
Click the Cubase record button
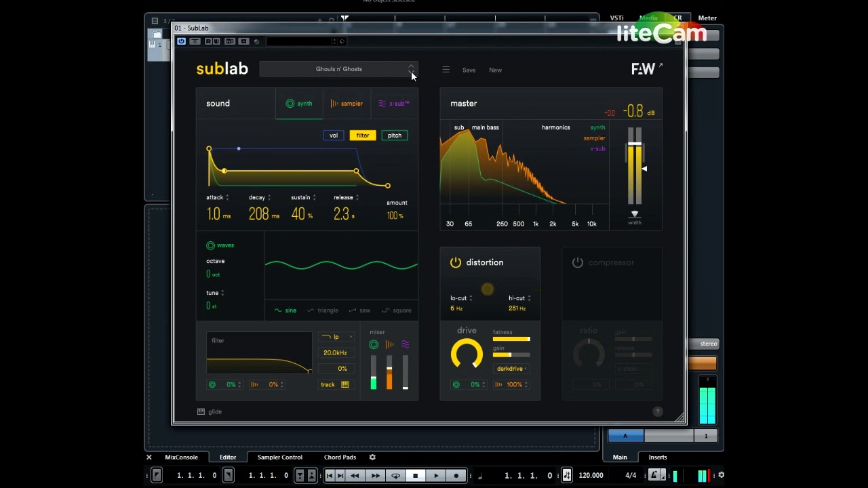[456, 476]
